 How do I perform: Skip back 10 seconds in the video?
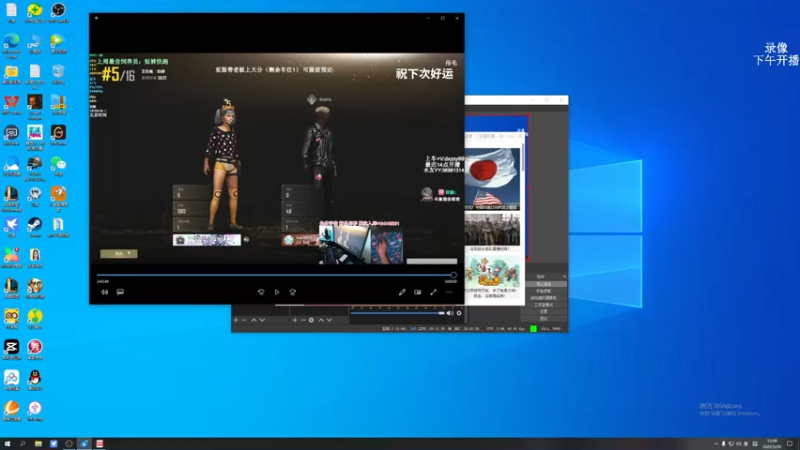tap(261, 292)
